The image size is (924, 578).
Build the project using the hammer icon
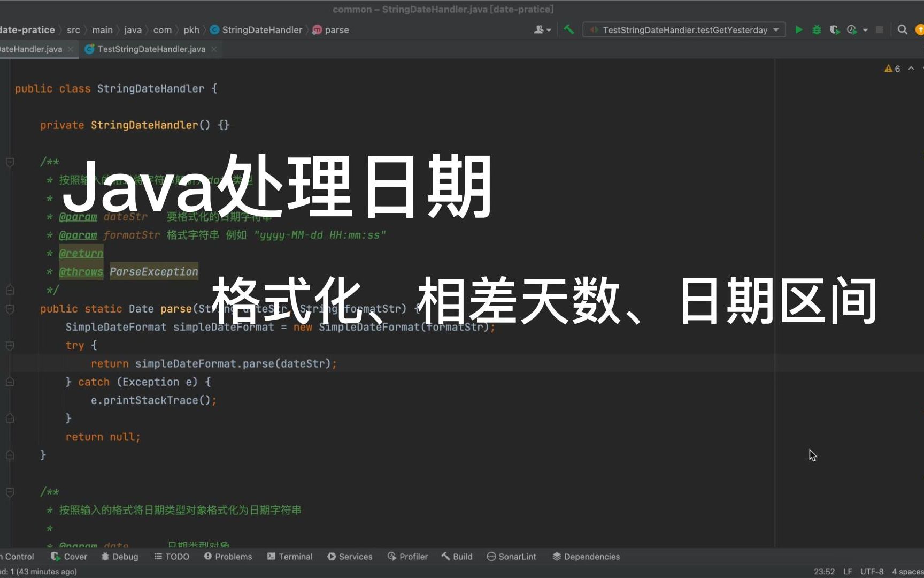click(x=568, y=30)
